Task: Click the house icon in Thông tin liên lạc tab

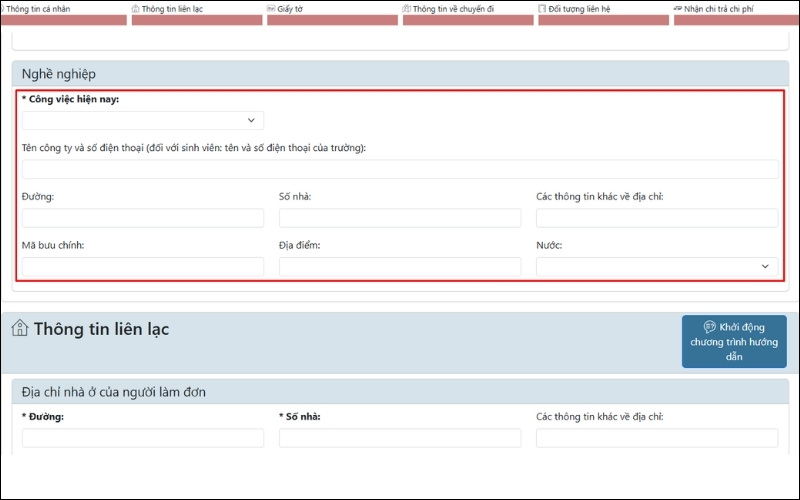Action: tap(136, 9)
